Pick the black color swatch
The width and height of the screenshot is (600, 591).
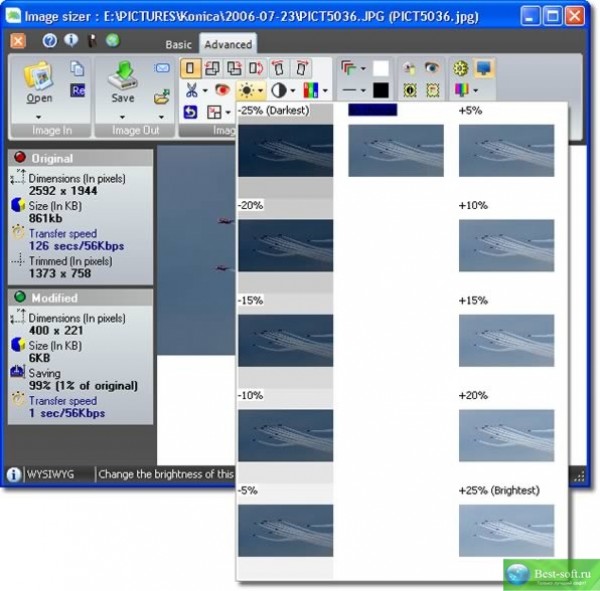pyautogui.click(x=381, y=91)
